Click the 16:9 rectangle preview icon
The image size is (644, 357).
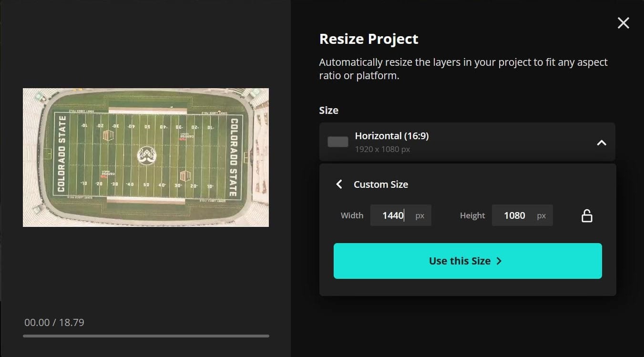tap(337, 141)
